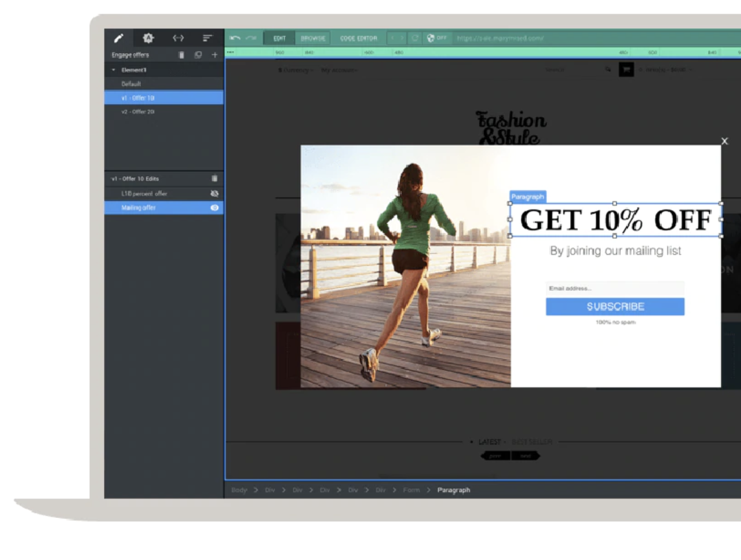Add a new item with the plus icon
The width and height of the screenshot is (741, 560).
point(215,55)
